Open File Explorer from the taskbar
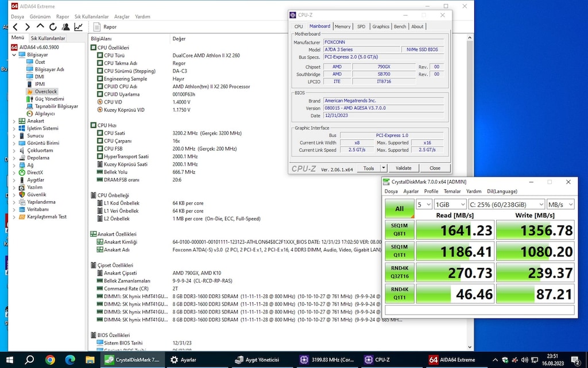The width and height of the screenshot is (588, 368). pos(90,360)
